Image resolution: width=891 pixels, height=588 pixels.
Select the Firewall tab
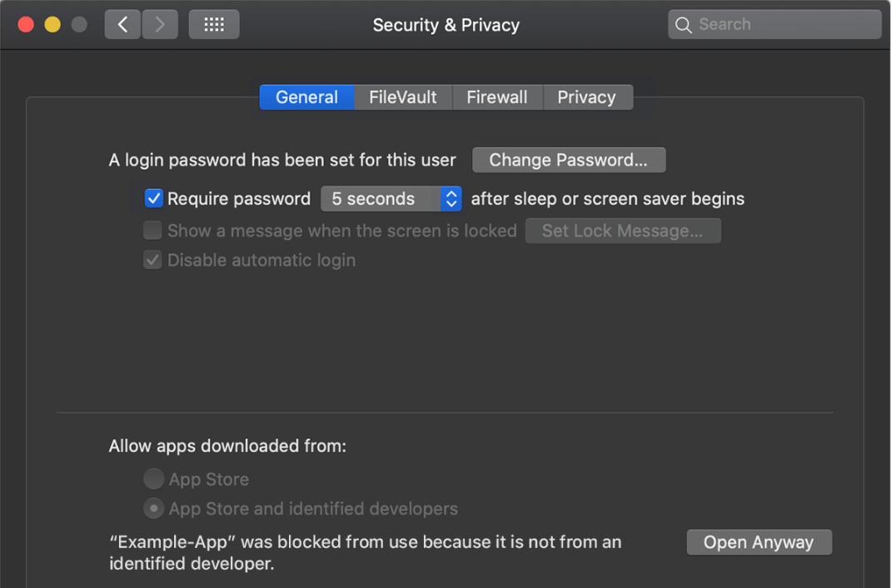pos(496,97)
